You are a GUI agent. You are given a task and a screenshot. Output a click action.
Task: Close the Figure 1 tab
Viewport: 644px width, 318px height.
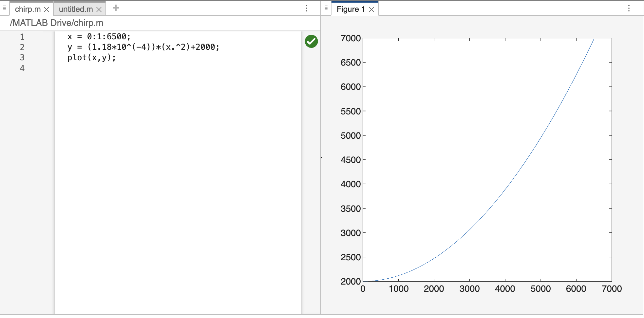(x=371, y=10)
